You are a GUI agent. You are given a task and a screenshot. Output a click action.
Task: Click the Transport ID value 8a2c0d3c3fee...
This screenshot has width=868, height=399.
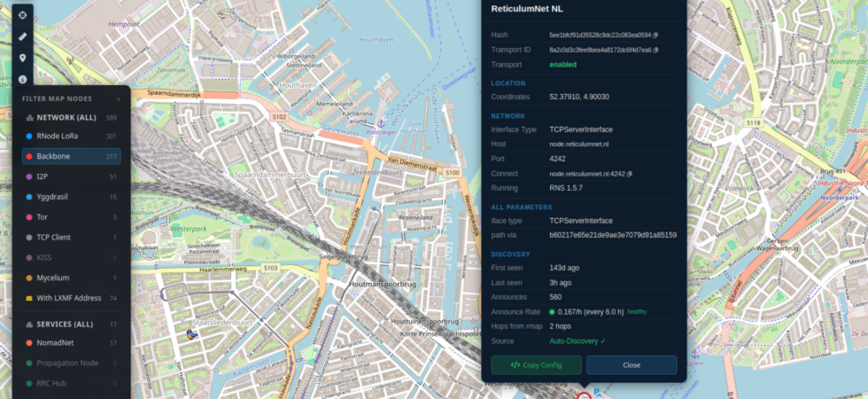click(x=601, y=50)
